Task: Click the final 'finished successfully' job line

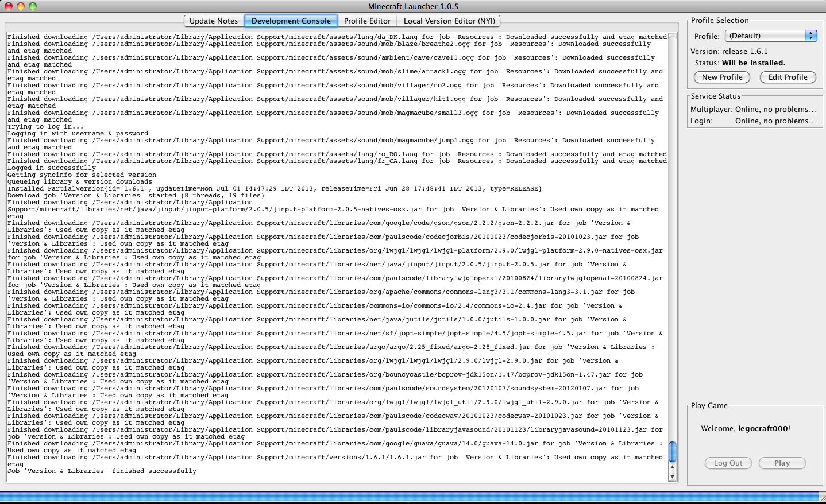Action: (x=102, y=471)
